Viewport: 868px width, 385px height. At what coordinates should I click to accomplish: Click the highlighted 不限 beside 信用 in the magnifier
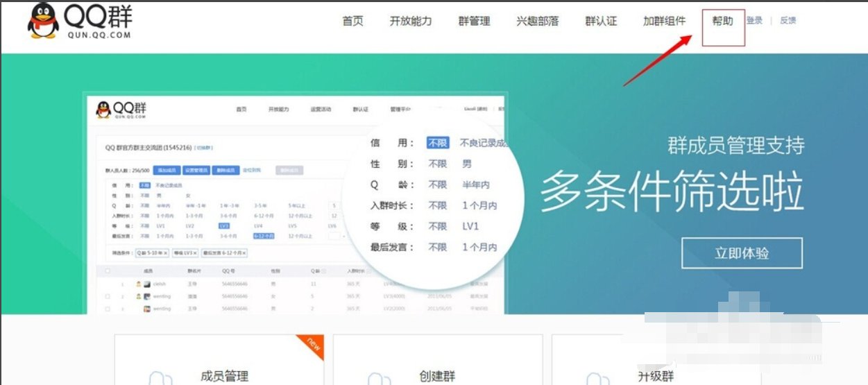click(438, 143)
